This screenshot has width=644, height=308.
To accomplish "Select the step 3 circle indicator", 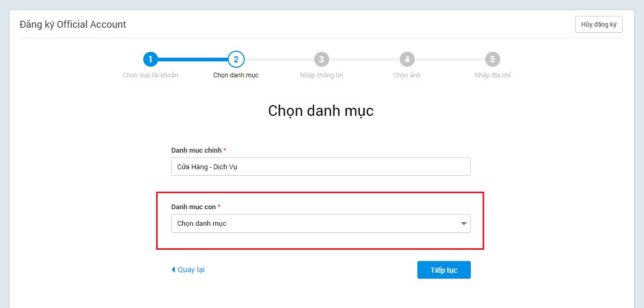I will tap(321, 59).
